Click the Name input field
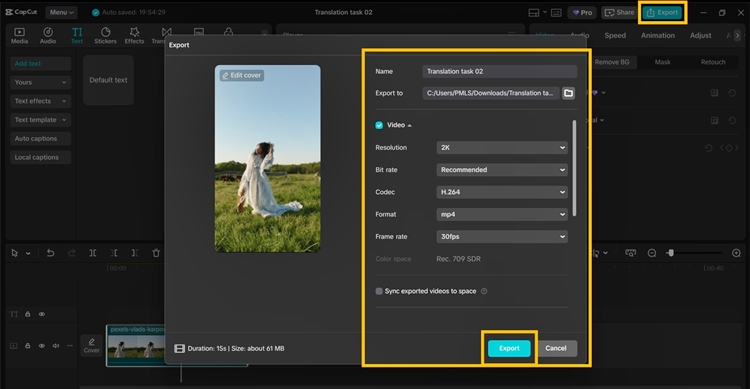The height and width of the screenshot is (389, 750). [499, 71]
